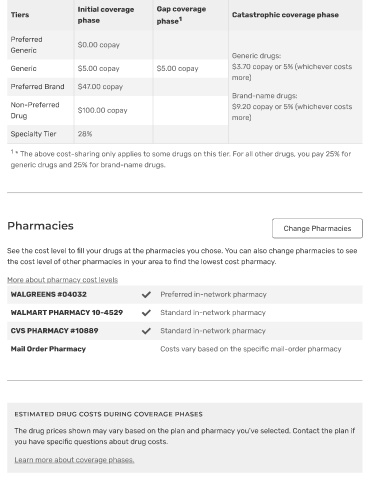The width and height of the screenshot is (370, 480).
Task: Click the checkmark icon beside Walgreens #04032
Action: tap(146, 295)
